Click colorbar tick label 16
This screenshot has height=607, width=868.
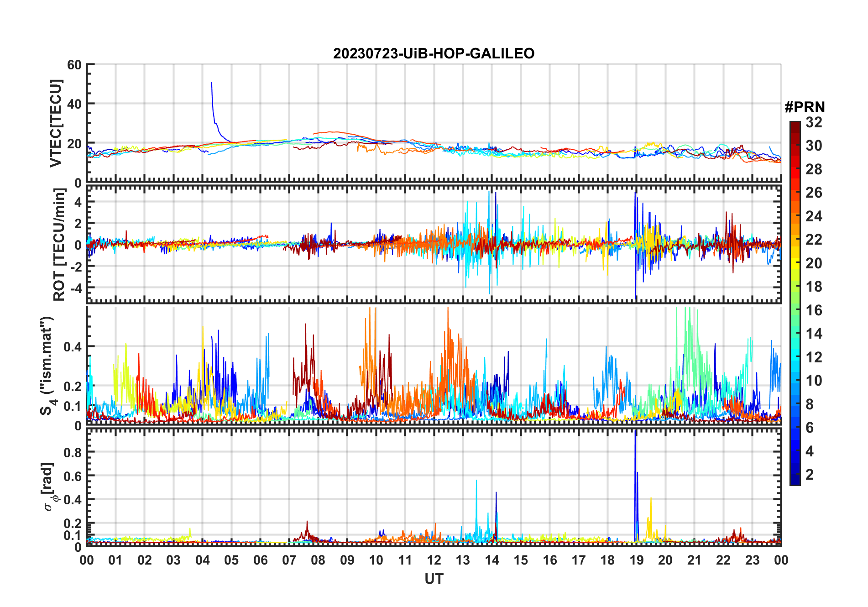click(814, 310)
